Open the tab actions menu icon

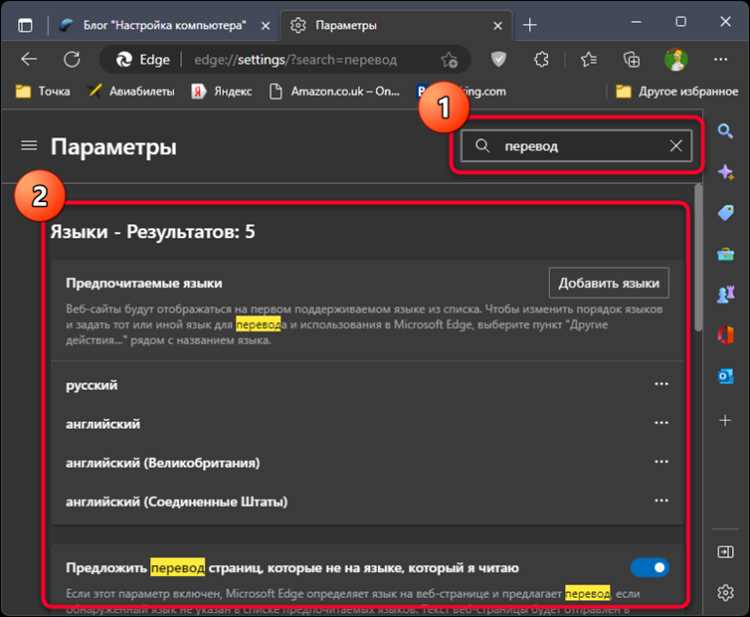25,25
